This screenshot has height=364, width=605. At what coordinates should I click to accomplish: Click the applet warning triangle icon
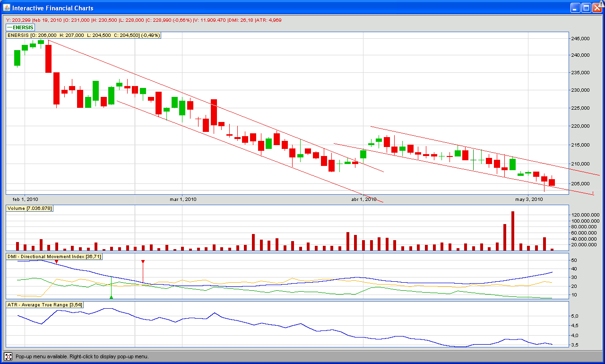pos(602,4)
